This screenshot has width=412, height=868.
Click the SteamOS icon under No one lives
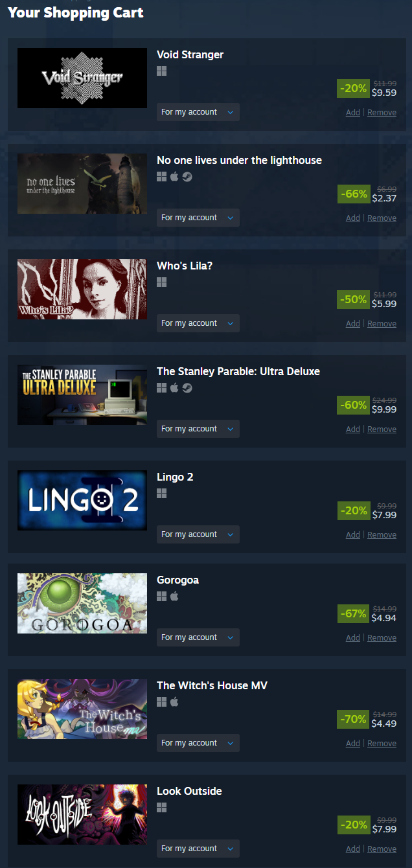pos(187,177)
